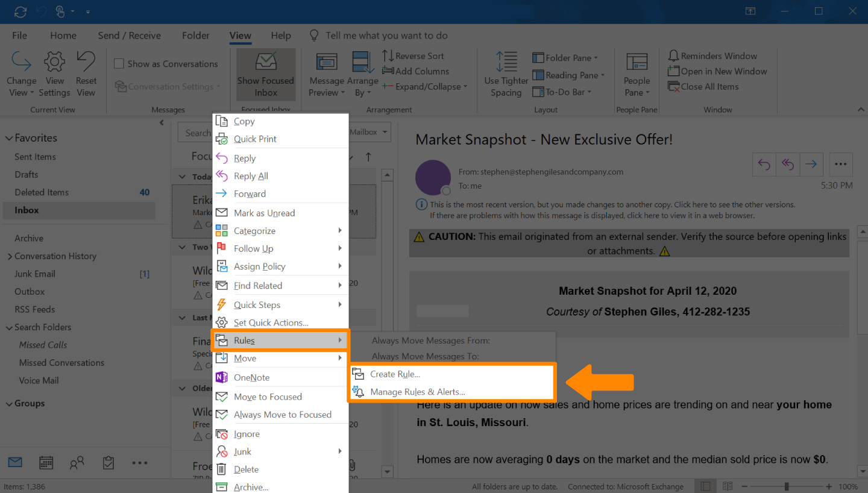Open the Tasks view icon
The width and height of the screenshot is (868, 493).
tap(108, 462)
